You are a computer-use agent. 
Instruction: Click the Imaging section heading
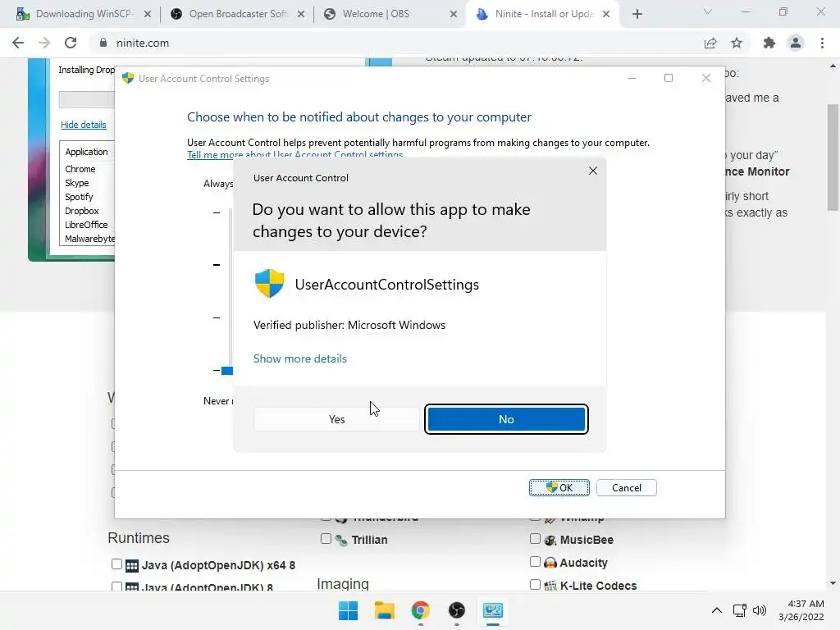coord(343,583)
